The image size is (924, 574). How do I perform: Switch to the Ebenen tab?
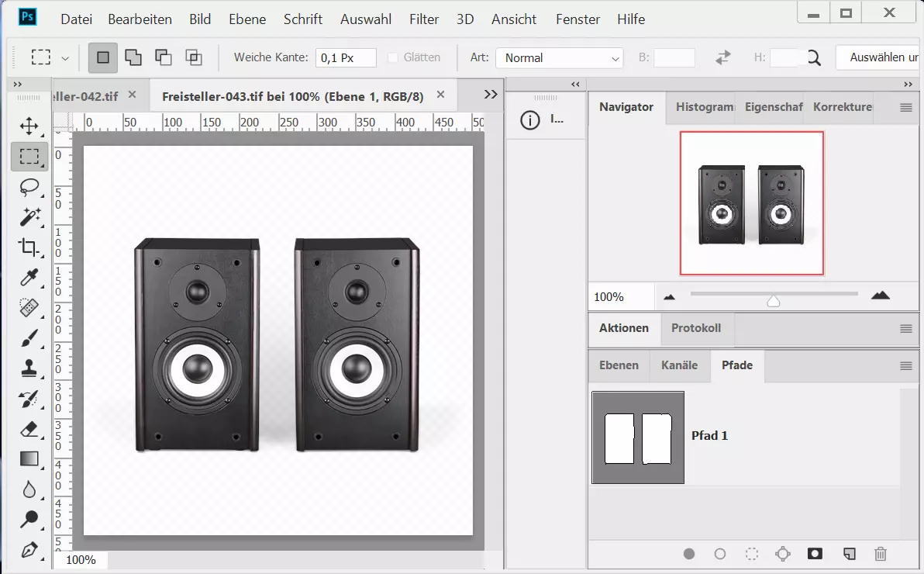(619, 365)
